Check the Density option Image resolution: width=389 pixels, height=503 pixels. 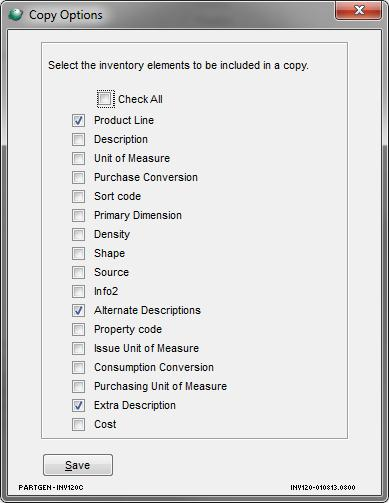click(78, 234)
